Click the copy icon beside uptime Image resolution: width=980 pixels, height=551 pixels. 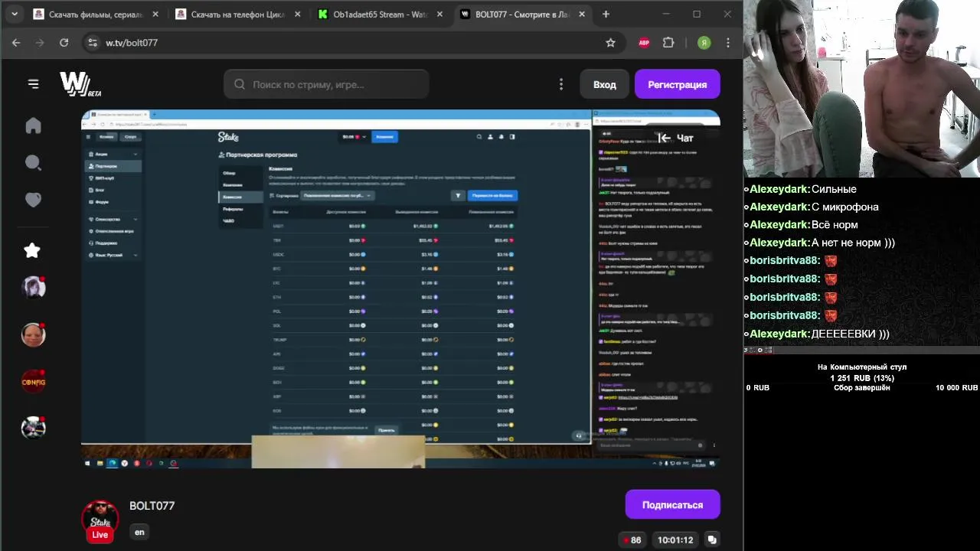click(x=712, y=540)
